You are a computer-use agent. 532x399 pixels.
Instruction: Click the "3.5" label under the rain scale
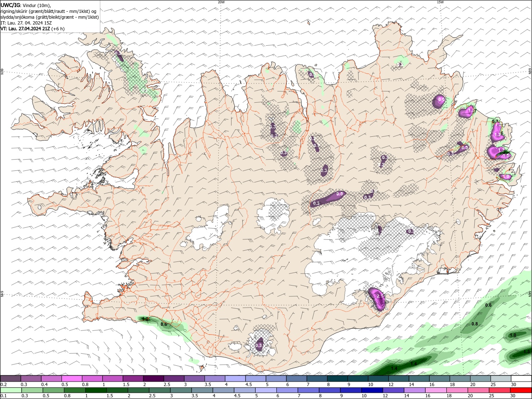[195, 396]
